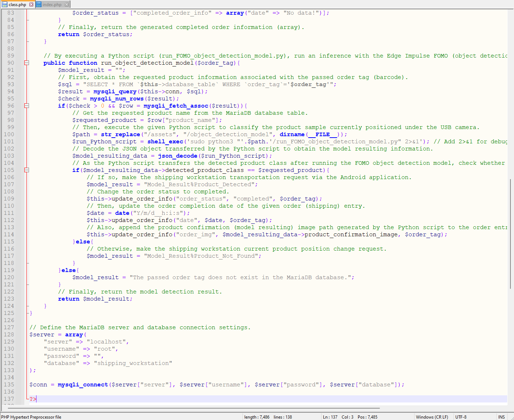This screenshot has height=420, width=514.
Task: Click '}else{' on line 115
Action: 83,242
